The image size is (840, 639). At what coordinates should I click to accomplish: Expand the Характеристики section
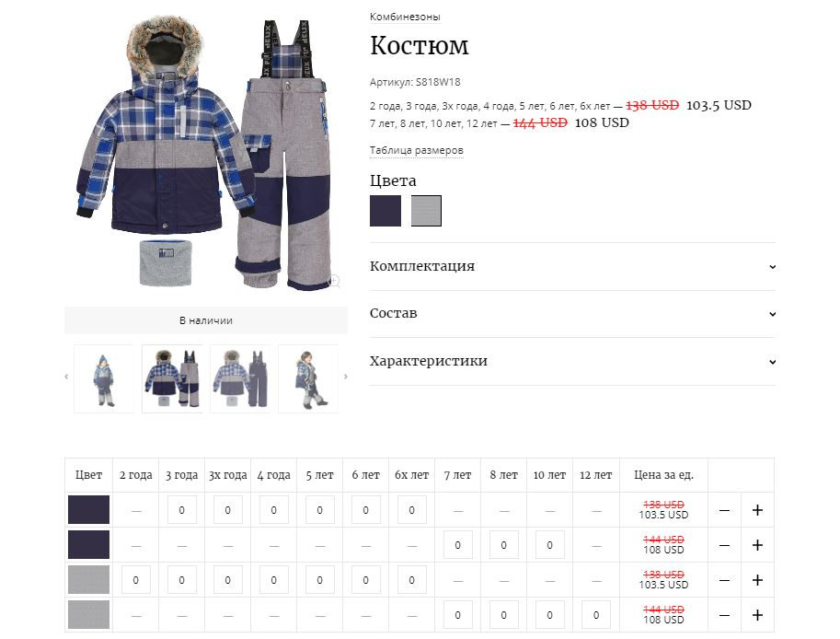(572, 361)
